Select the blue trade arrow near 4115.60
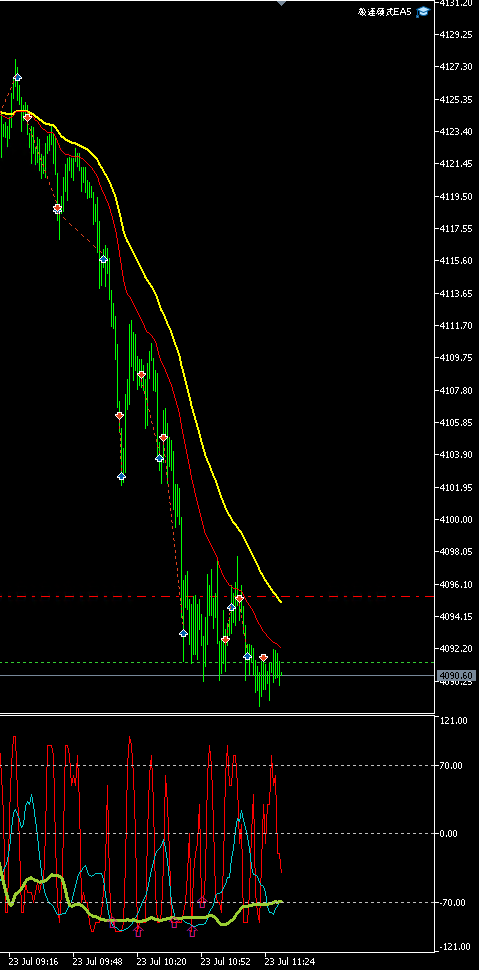 pyautogui.click(x=103, y=259)
